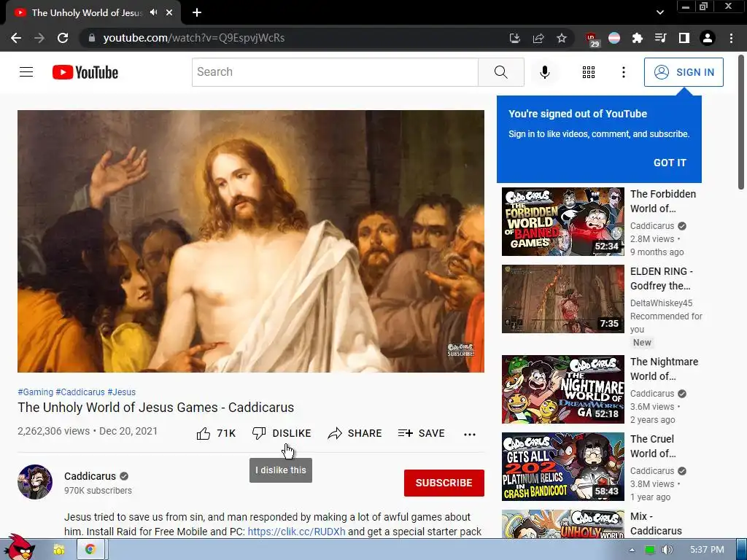Click the 5:37 PM taskbar clock
The width and height of the screenshot is (747, 560).
click(707, 550)
